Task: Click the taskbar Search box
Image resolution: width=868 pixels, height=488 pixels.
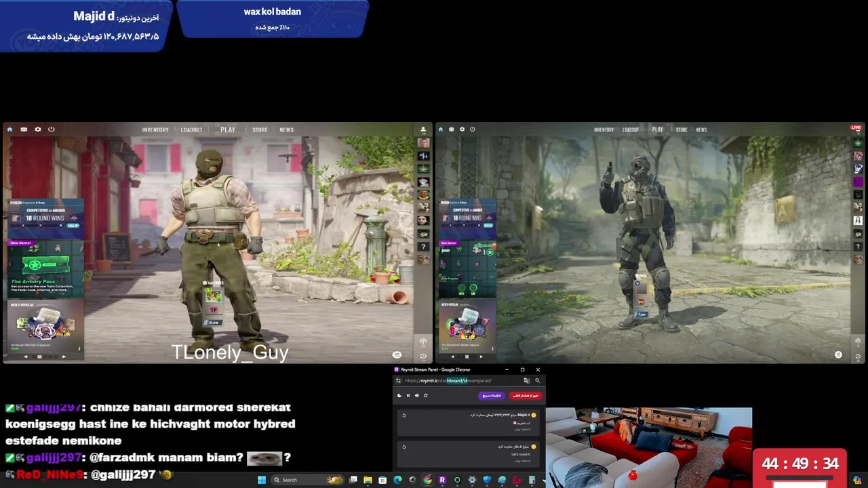Action: pos(309,480)
